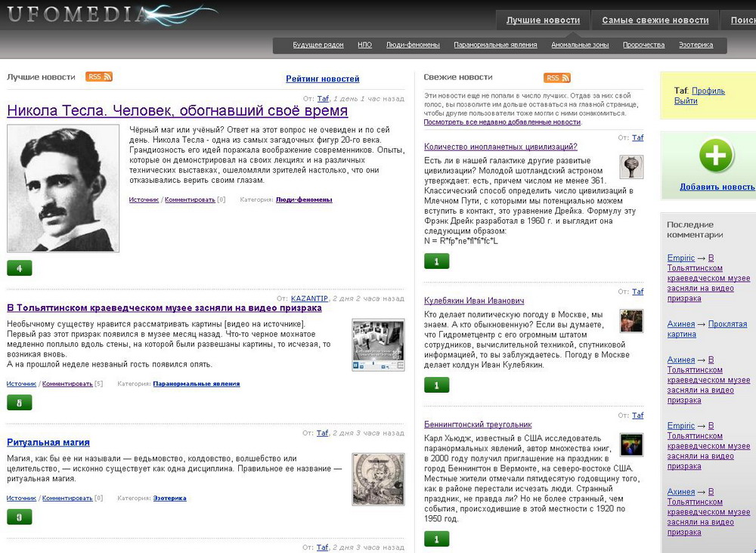Switch to the Лучшие новости tab
The width and height of the screenshot is (756, 553).
(x=543, y=20)
